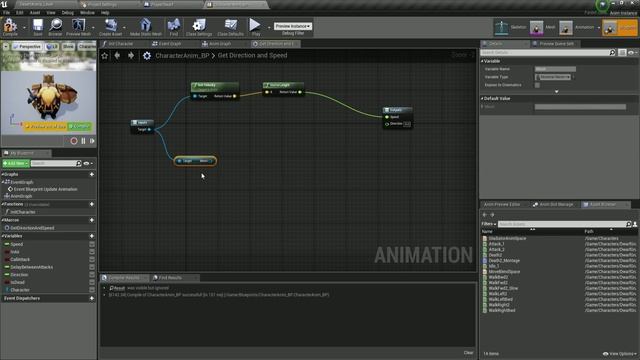Screen dimensions: 640x360
Task: Open viewport options dropdown arrow
Action: [6, 47]
